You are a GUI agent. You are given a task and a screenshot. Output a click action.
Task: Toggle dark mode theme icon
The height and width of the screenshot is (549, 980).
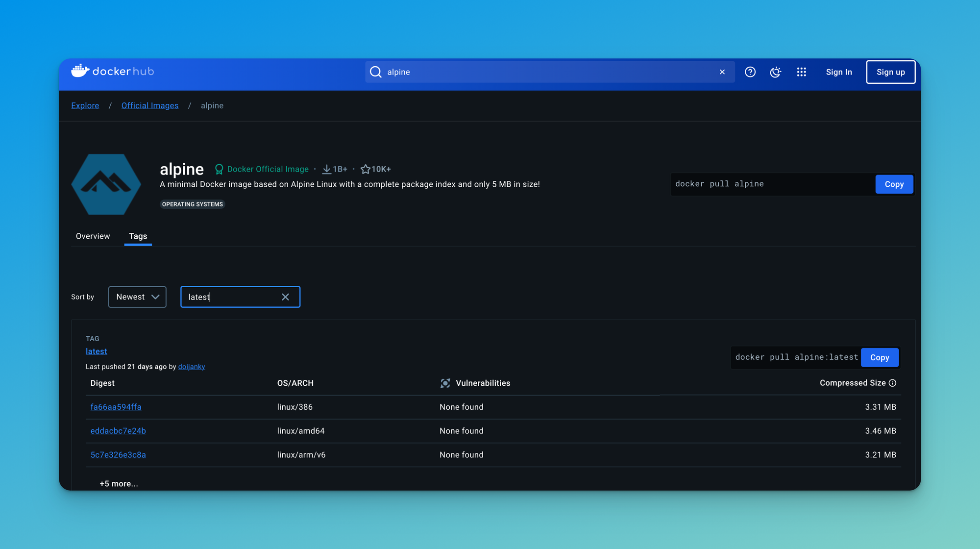pos(775,72)
